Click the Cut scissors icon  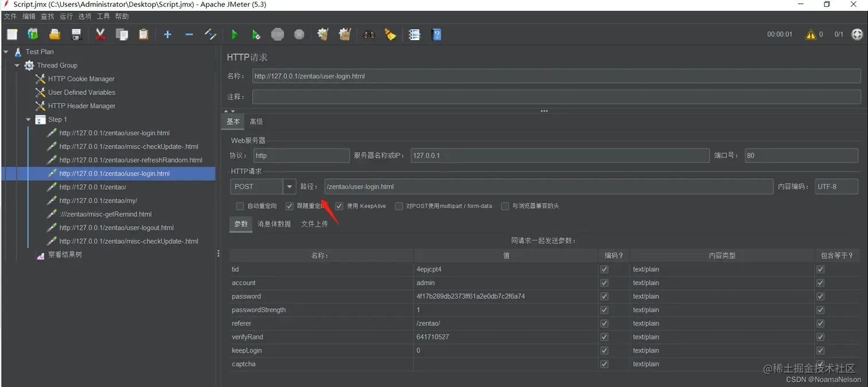(x=100, y=34)
